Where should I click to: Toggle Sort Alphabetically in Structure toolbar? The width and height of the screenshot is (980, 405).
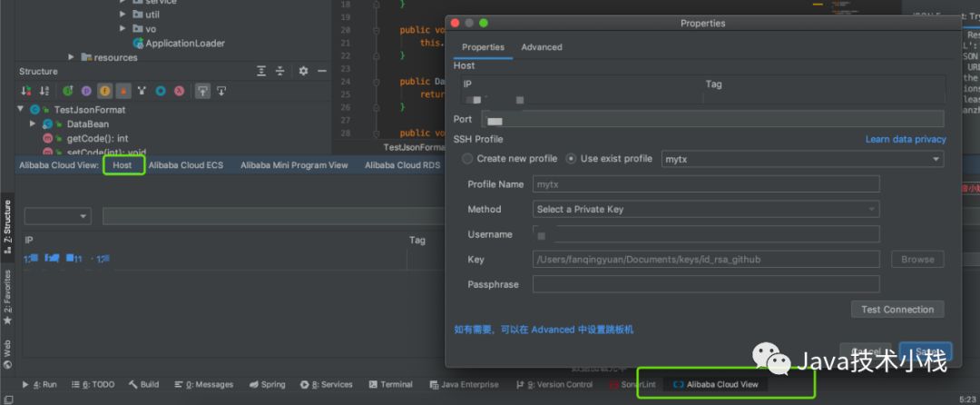tap(44, 91)
